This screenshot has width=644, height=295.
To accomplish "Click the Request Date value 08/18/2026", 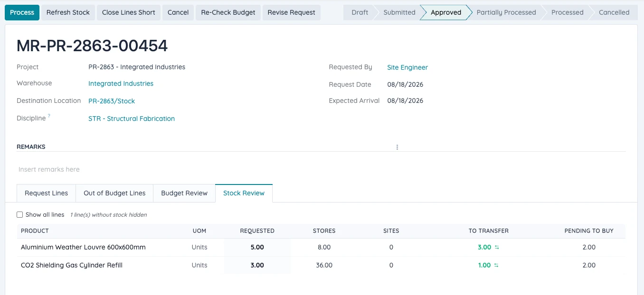I will [x=405, y=84].
